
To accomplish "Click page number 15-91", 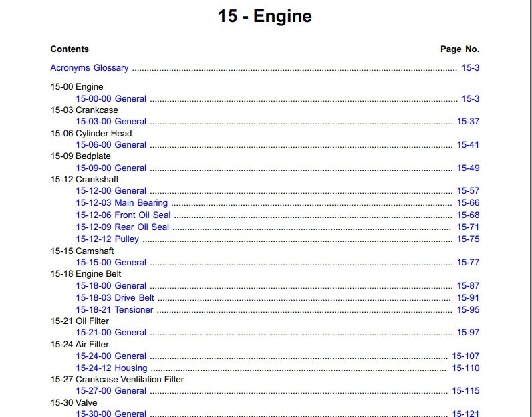I will (x=469, y=297).
